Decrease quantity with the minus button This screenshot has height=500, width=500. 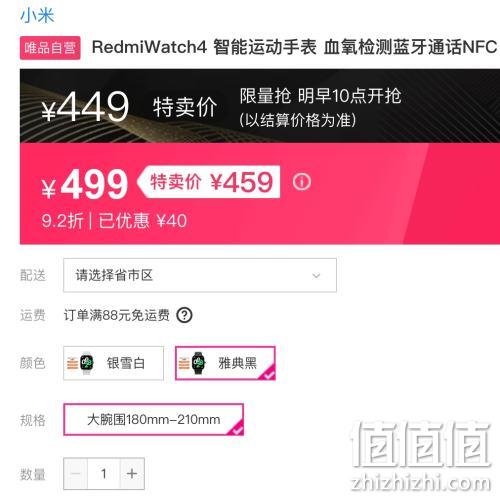coord(76,474)
